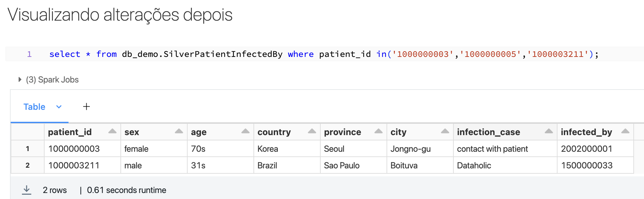This screenshot has height=199, width=644.
Task: Sort by infected_by column arrow
Action: [625, 131]
